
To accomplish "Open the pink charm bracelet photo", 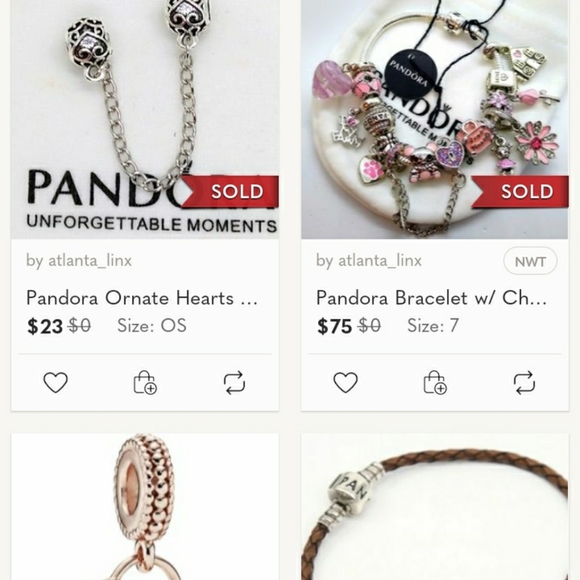I will [x=435, y=119].
